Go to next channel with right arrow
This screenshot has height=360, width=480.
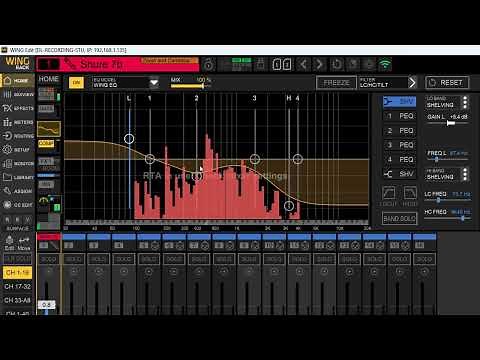319,64
